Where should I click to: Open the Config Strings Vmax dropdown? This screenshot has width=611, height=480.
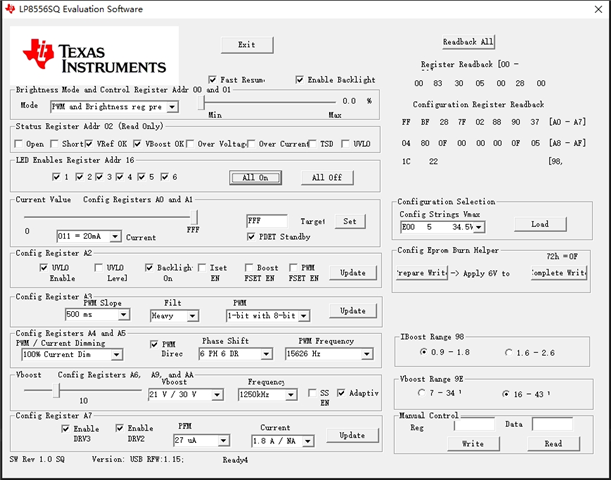(442, 227)
